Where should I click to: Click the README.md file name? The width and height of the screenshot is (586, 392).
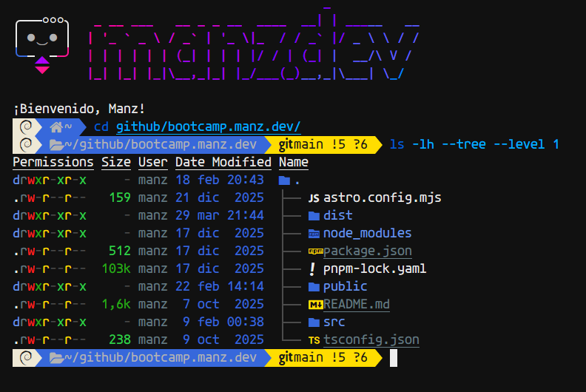pyautogui.click(x=357, y=304)
